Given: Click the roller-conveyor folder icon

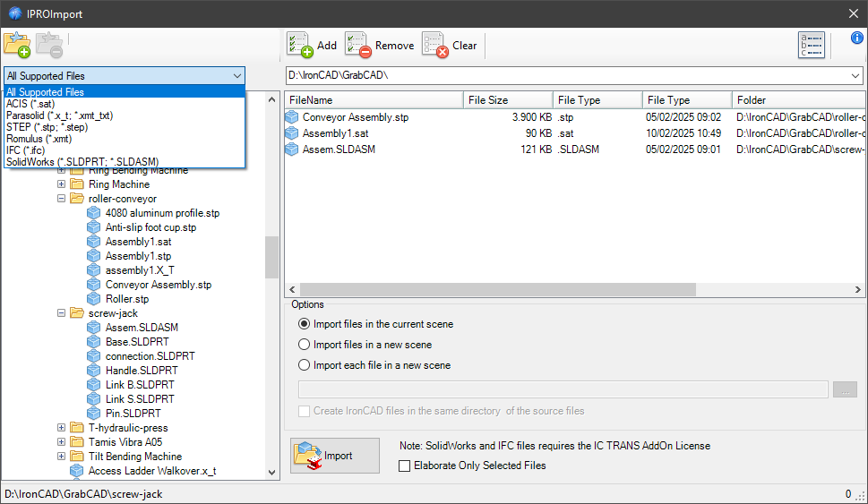Looking at the screenshot, I should coord(77,199).
